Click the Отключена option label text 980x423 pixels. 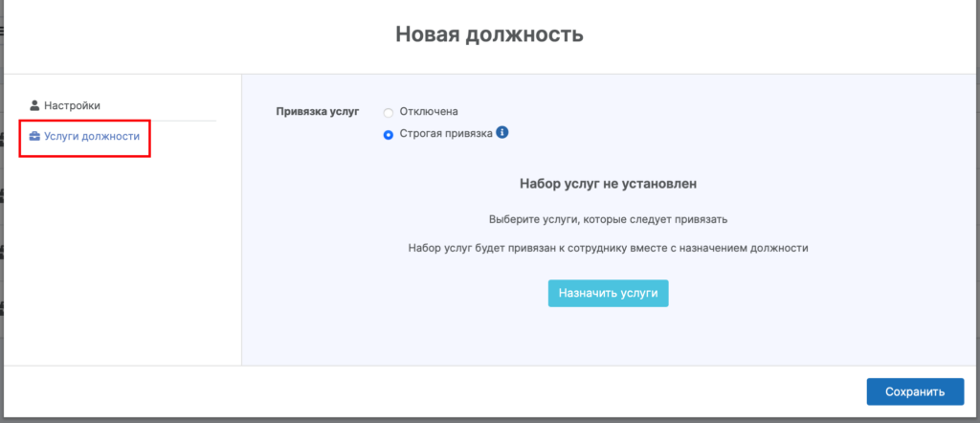pyautogui.click(x=429, y=111)
